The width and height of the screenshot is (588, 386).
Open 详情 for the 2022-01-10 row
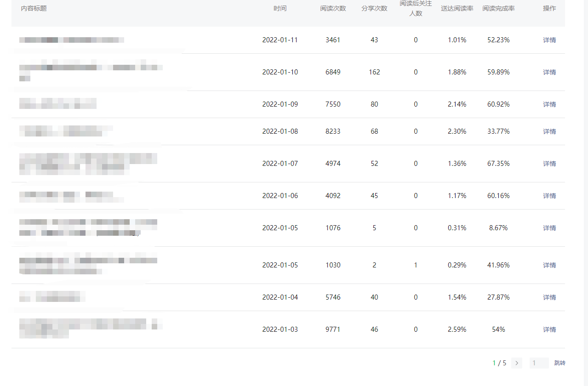tap(549, 72)
